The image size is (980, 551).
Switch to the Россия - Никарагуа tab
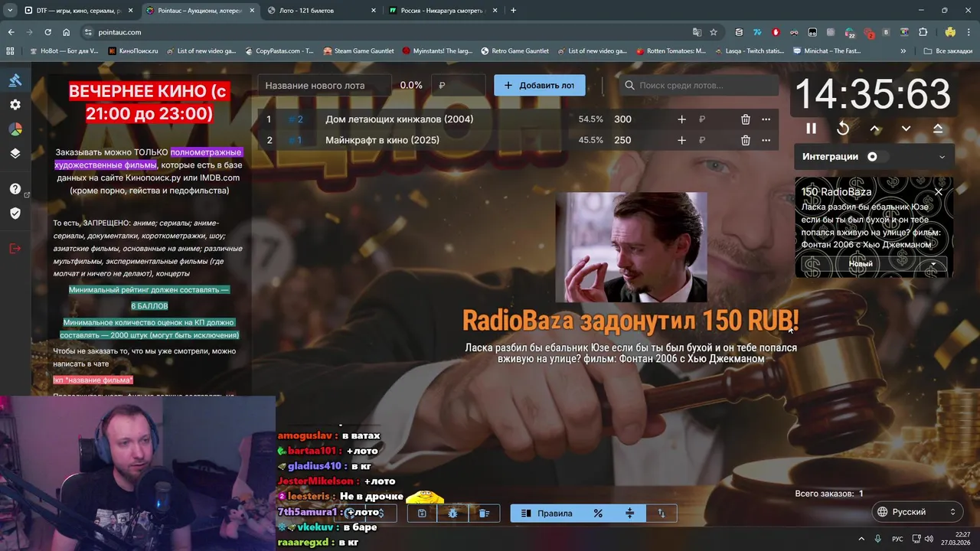443,10
